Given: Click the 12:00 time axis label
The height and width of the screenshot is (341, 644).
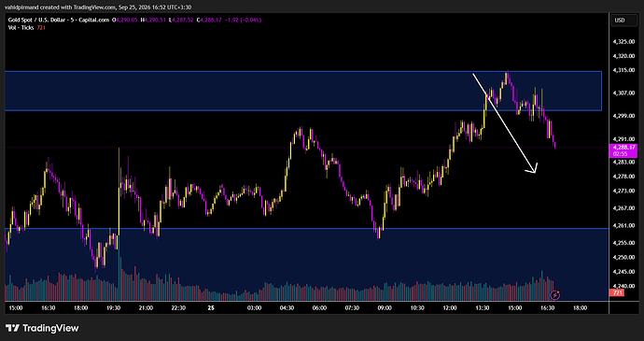Looking at the screenshot, I should [x=450, y=307].
